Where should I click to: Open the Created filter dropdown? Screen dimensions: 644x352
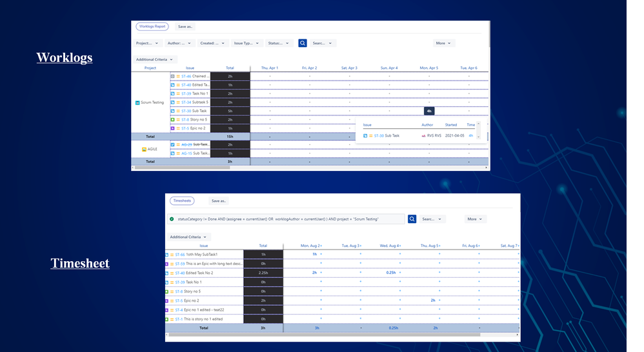pyautogui.click(x=212, y=43)
